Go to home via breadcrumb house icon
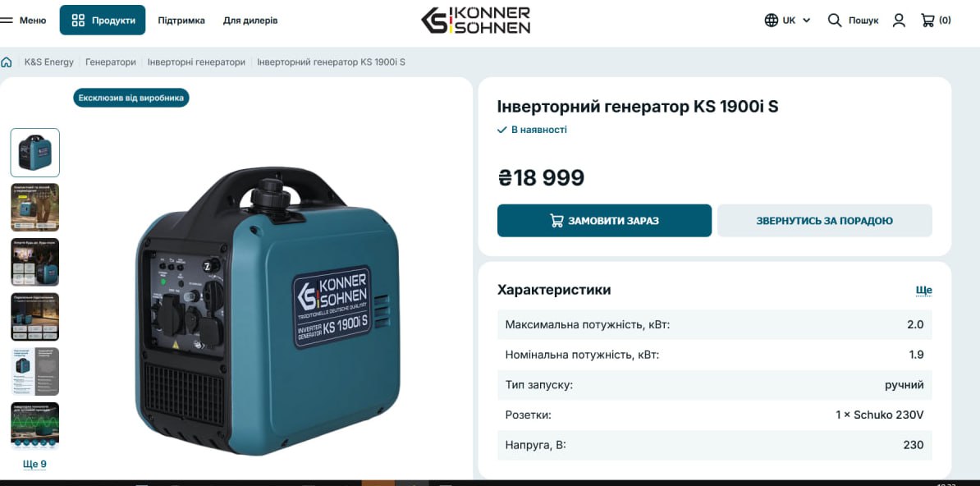 (7, 62)
